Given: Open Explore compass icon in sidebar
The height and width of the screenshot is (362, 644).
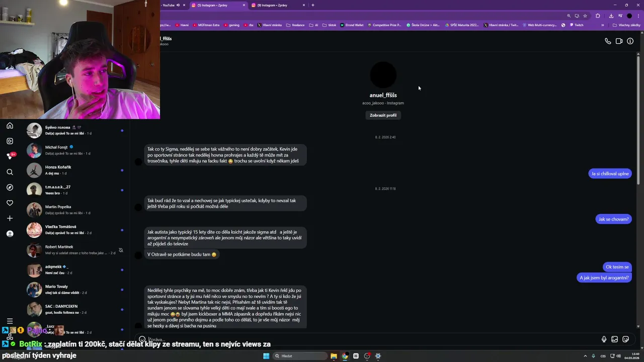Looking at the screenshot, I should [x=10, y=188].
